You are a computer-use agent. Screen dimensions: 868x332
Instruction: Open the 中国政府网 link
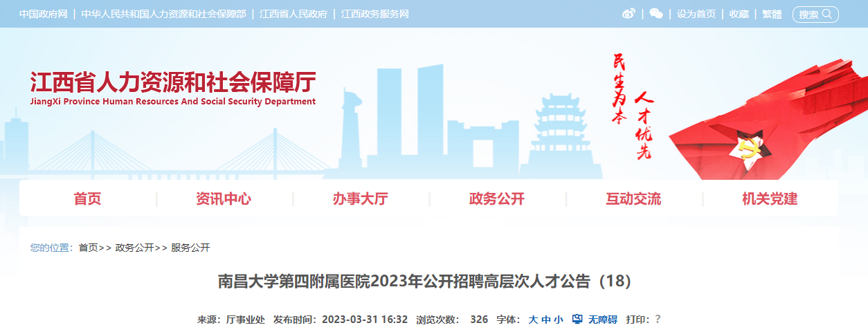[x=43, y=14]
